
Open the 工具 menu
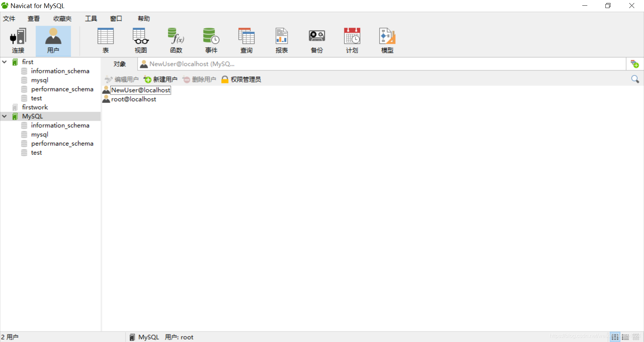click(91, 18)
